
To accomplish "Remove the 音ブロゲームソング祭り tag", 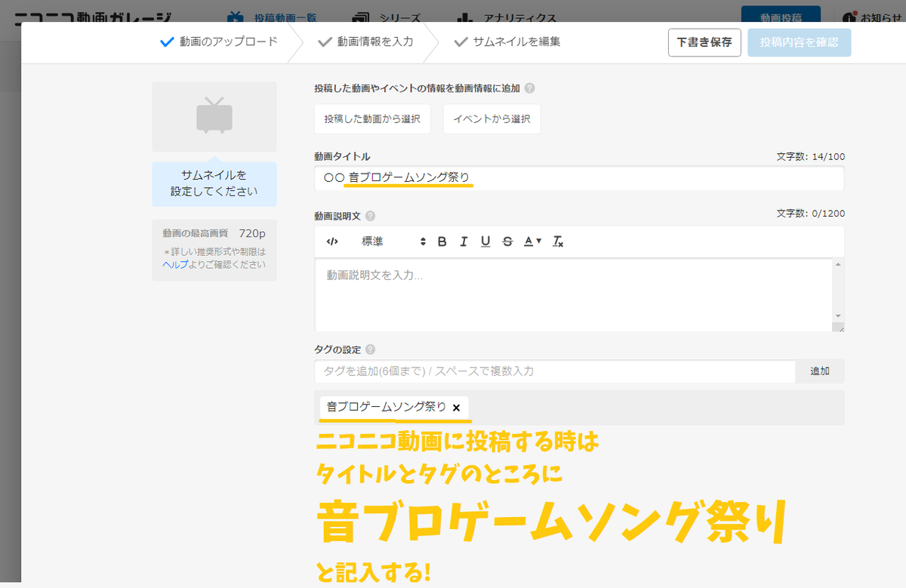I will pos(456,408).
